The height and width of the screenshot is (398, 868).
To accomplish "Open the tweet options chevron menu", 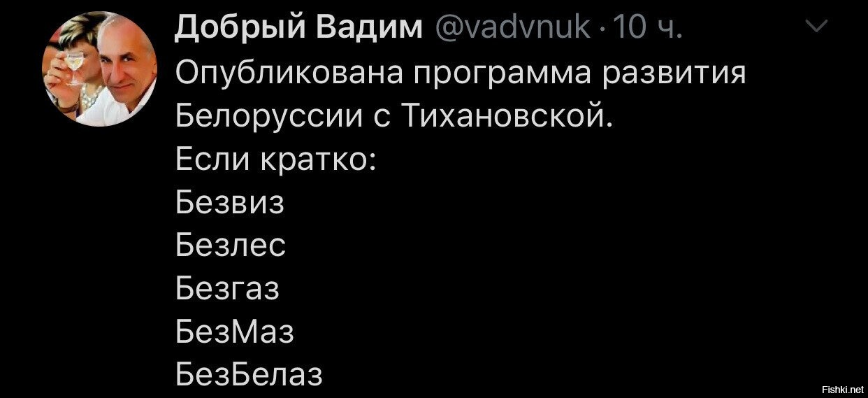I will pyautogui.click(x=816, y=27).
